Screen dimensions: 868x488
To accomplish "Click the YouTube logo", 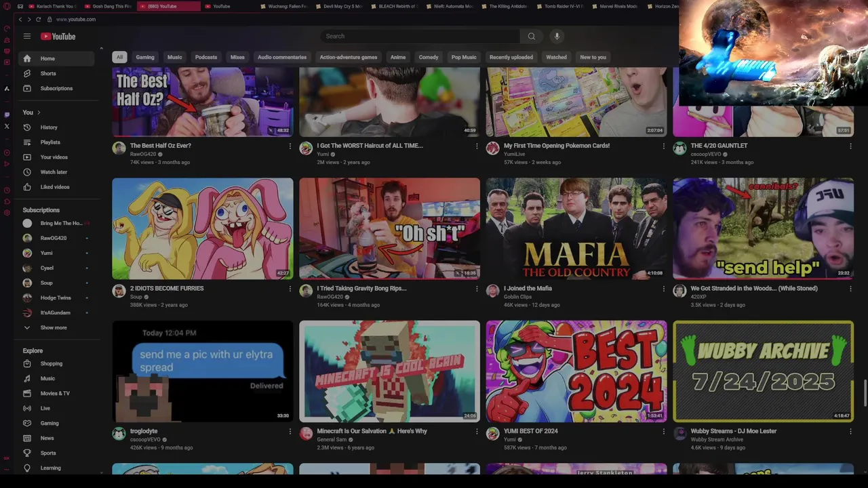I will pyautogui.click(x=58, y=37).
